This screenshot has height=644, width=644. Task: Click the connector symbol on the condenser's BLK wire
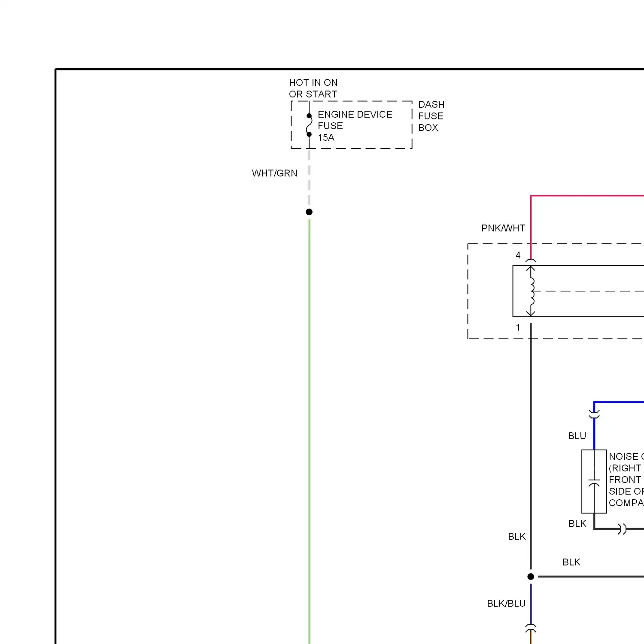tap(622, 529)
